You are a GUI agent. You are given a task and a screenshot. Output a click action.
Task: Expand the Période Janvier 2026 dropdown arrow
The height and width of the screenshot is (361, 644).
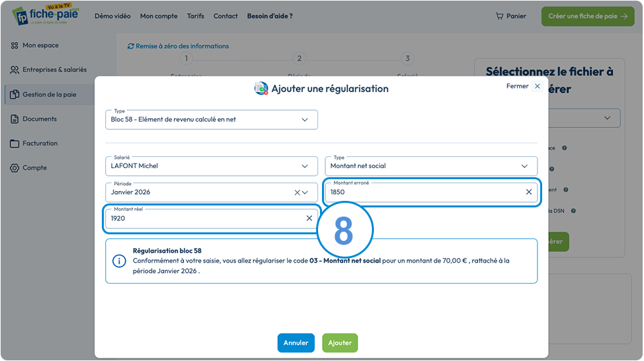tap(305, 192)
